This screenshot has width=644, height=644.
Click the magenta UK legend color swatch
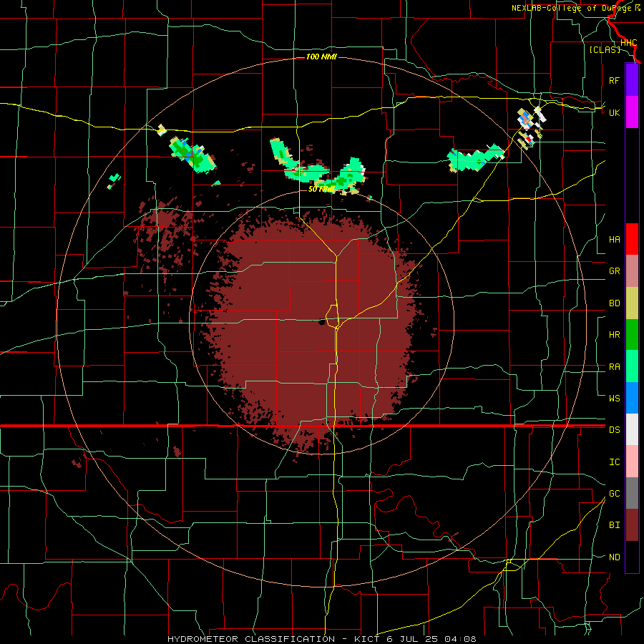point(632,112)
